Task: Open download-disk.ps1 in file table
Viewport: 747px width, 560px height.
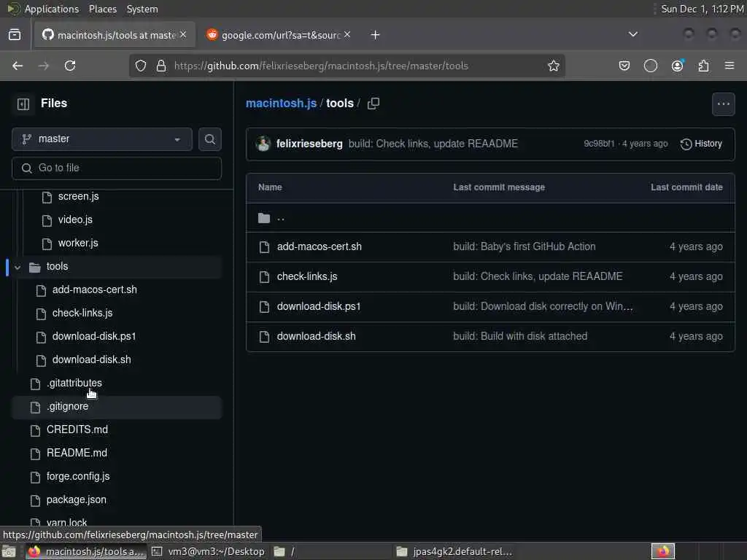Action: (x=319, y=307)
